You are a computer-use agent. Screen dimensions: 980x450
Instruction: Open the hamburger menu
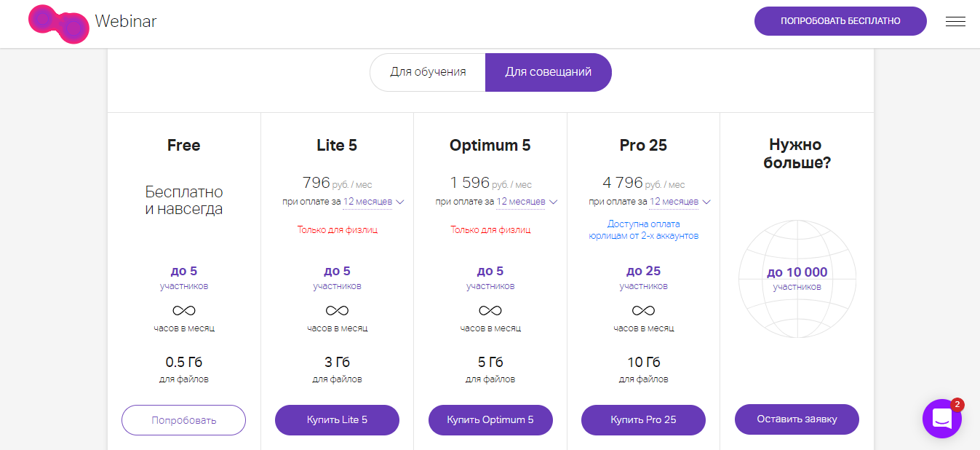[955, 22]
